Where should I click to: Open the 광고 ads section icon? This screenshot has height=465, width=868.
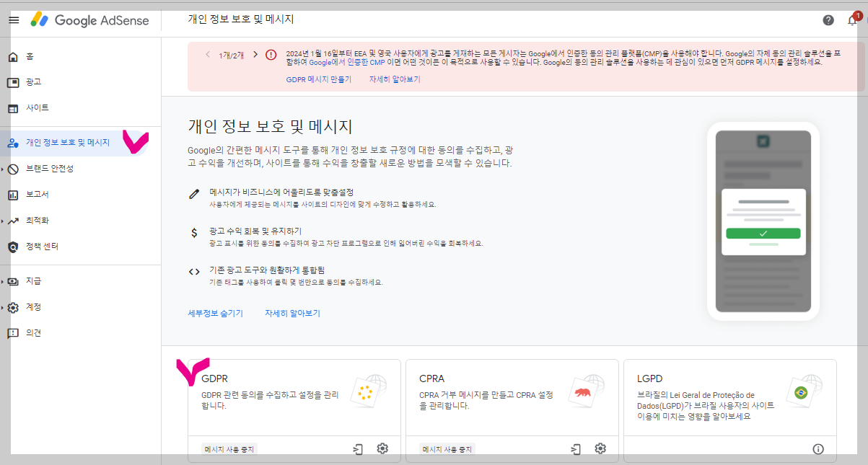[x=13, y=81]
